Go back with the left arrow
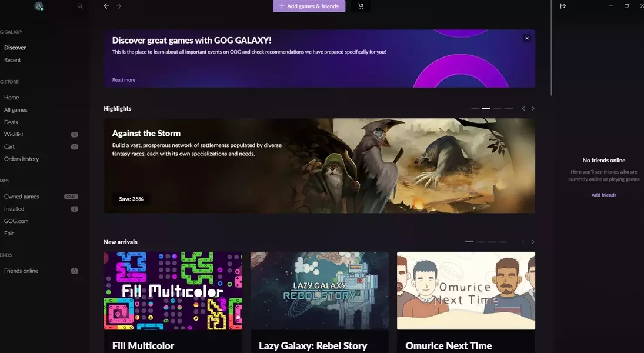644x353 pixels. pos(106,6)
